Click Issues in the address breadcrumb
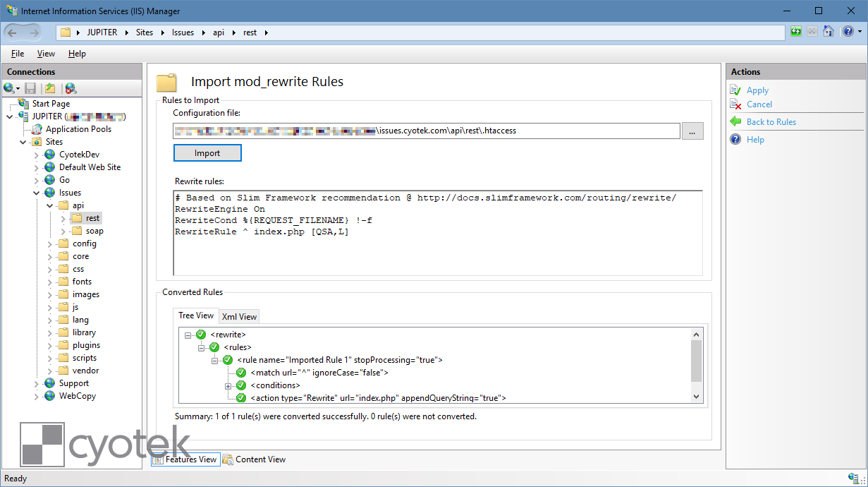Viewport: 868px width, 487px height. point(183,32)
